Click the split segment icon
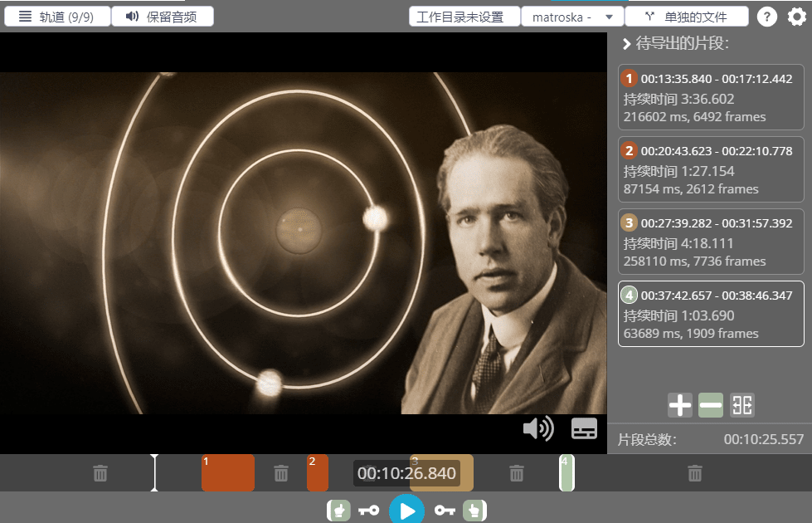Viewport: 812px width, 523px height. click(742, 405)
